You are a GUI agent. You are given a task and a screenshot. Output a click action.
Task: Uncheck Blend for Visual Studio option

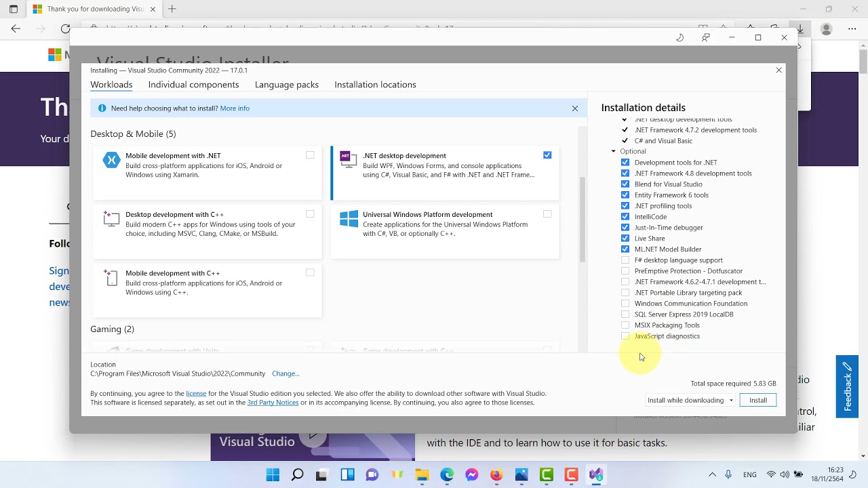(625, 184)
